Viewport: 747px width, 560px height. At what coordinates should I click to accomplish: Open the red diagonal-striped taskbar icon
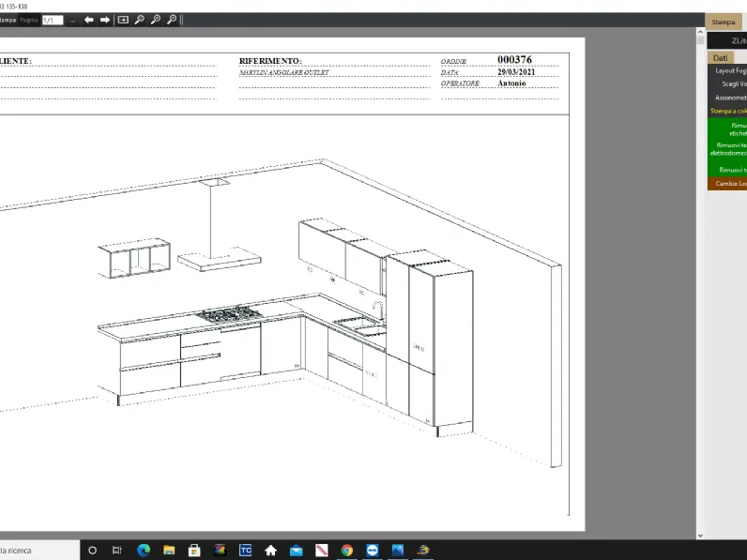pos(322,551)
